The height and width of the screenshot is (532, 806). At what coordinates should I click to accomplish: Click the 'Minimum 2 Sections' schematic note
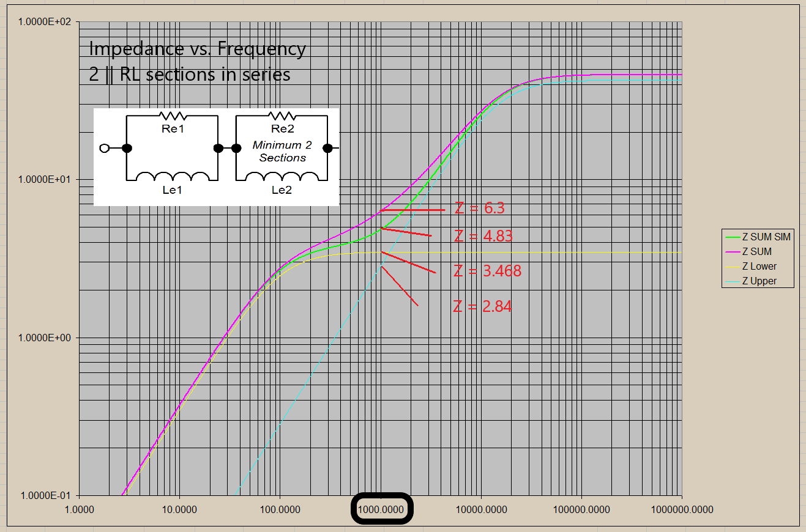(282, 152)
